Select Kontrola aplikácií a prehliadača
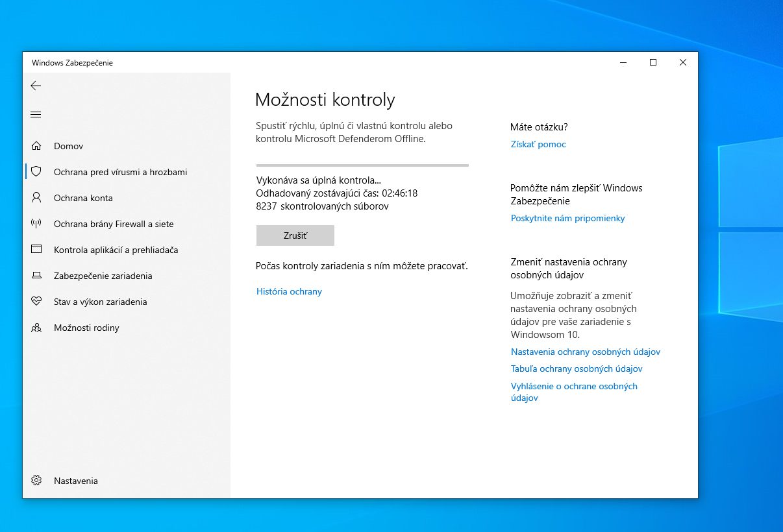Image resolution: width=783 pixels, height=532 pixels. 127,250
